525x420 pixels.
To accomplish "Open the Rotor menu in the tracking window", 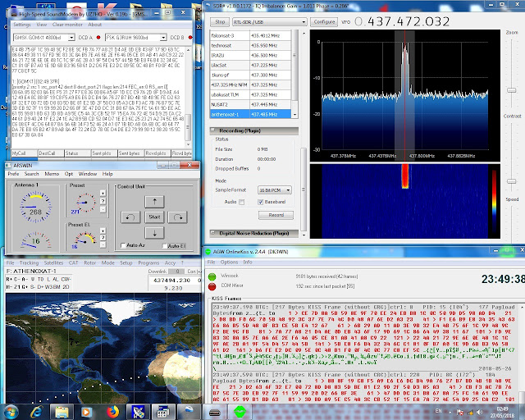I will tap(89, 263).
